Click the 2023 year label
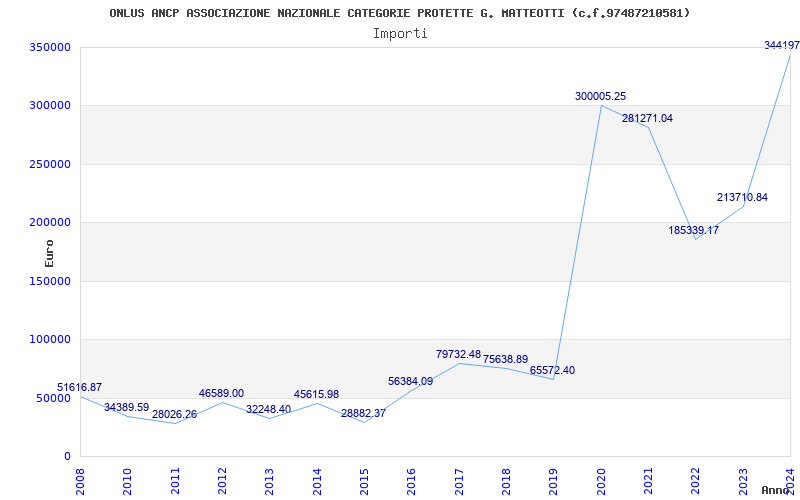This screenshot has height=500, width=800. (x=743, y=481)
